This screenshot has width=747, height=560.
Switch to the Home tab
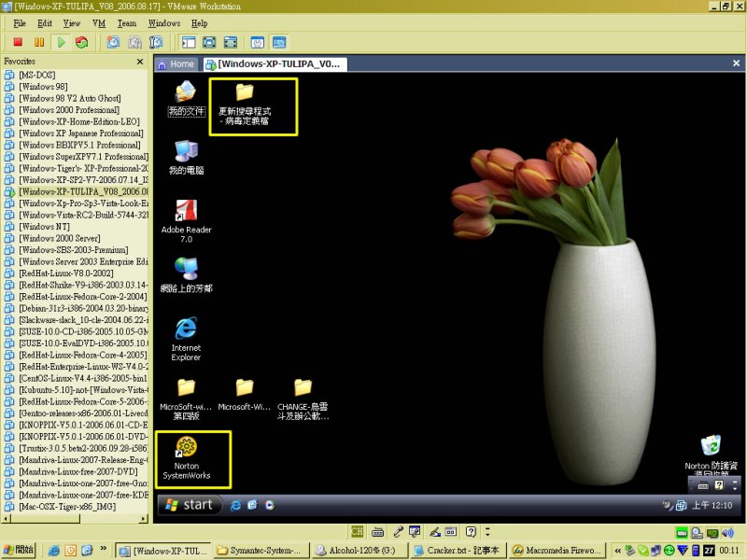(x=176, y=63)
